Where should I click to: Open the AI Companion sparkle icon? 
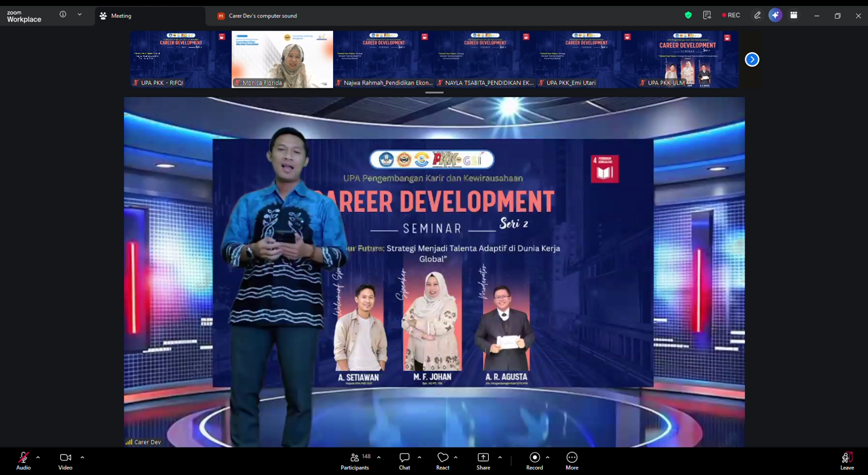point(775,15)
